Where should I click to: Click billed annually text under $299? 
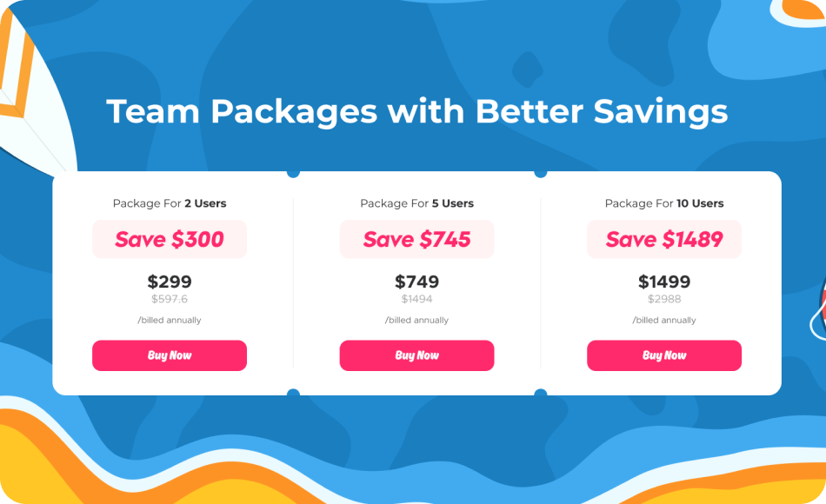point(169,320)
